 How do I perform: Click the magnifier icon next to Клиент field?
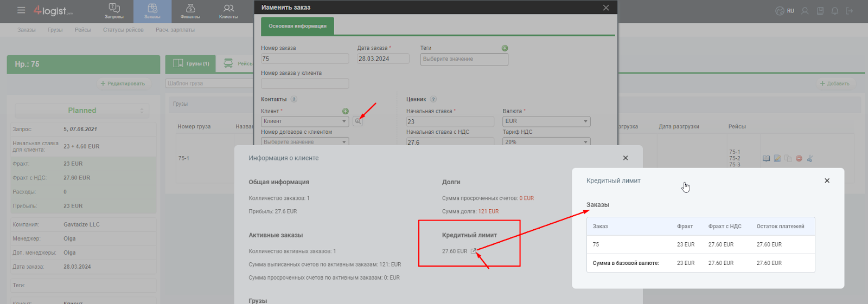click(x=358, y=121)
